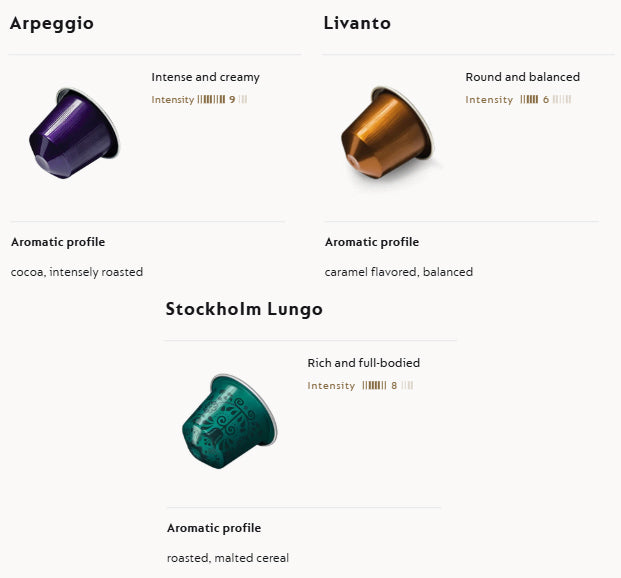Click the "Round and balanced" description
Screen dimensions: 621x578
pos(522,77)
